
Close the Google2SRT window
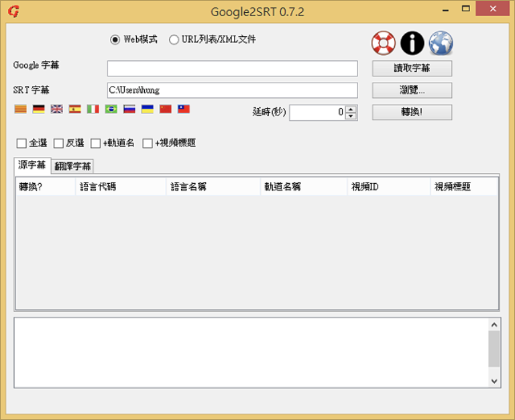[x=493, y=9]
